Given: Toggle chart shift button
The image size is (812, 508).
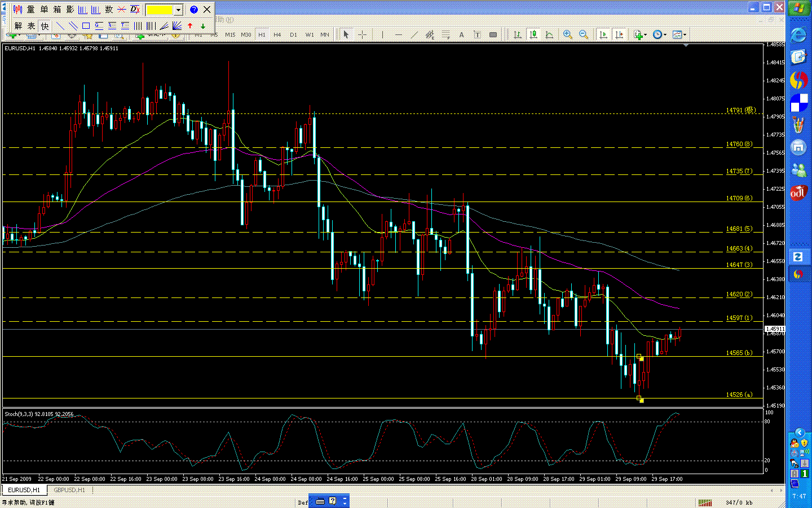Looking at the screenshot, I should (x=619, y=35).
